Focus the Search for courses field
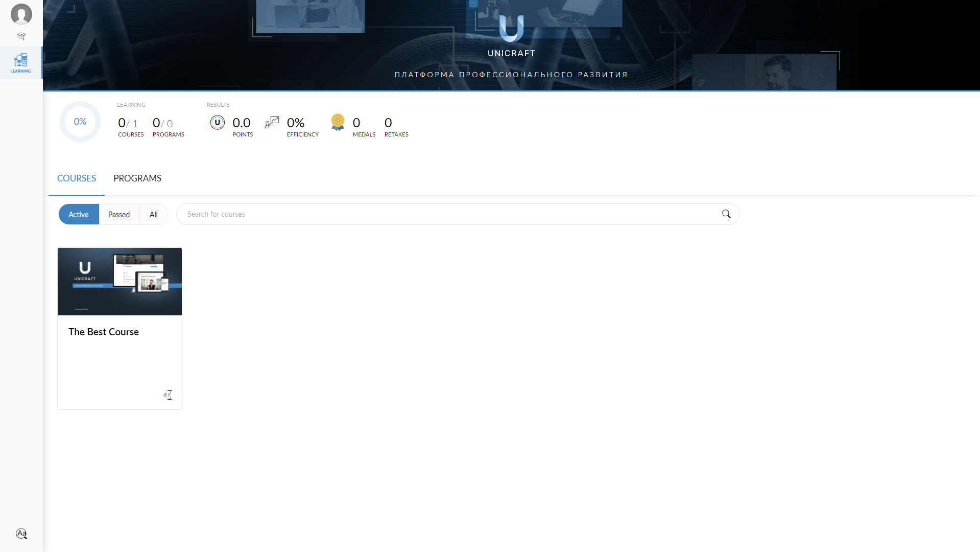 click(x=449, y=214)
